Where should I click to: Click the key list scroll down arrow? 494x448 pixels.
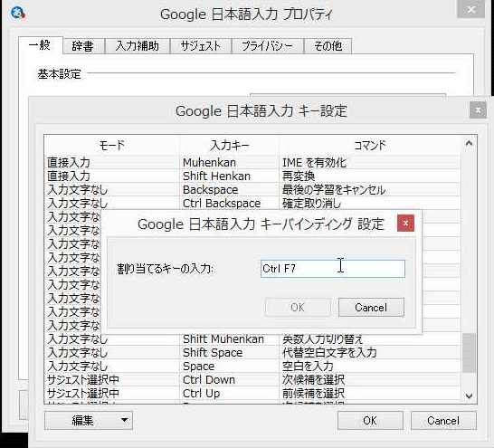(469, 396)
